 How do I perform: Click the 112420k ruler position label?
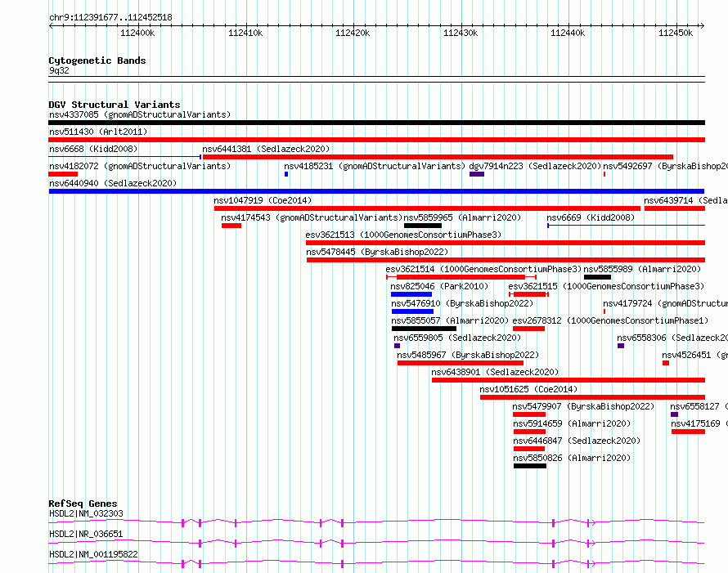[x=353, y=33]
